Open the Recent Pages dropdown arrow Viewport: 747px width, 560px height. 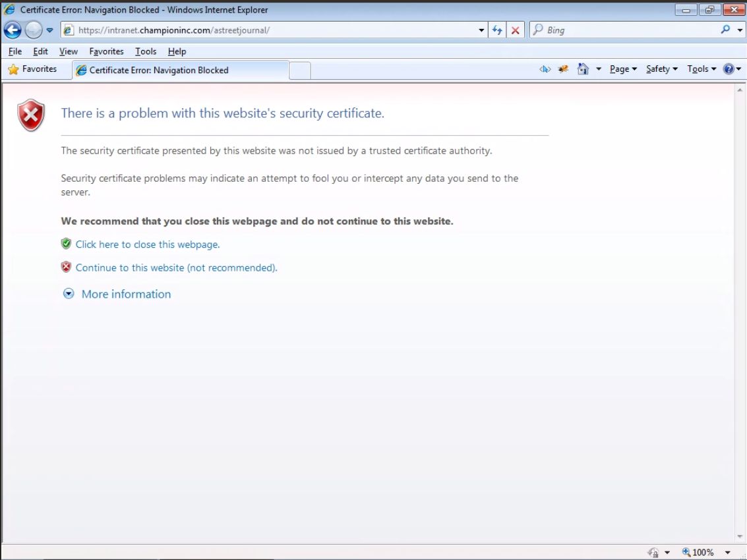pos(49,30)
